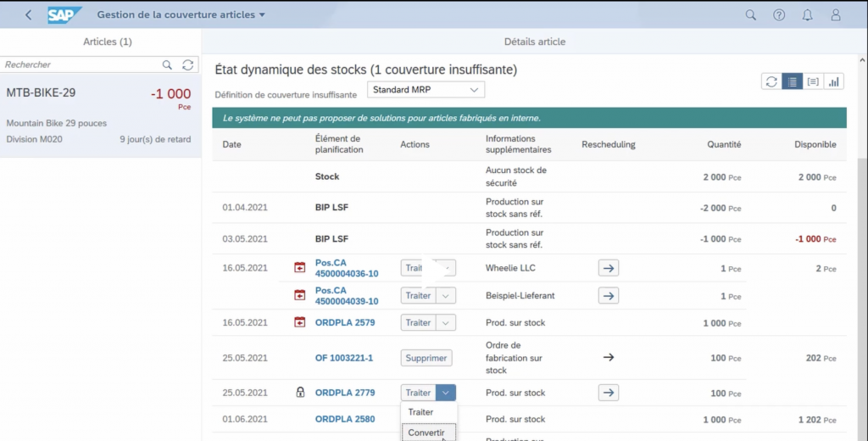Open the help question mark icon
Screen dimensions: 868x441
pyautogui.click(x=779, y=15)
